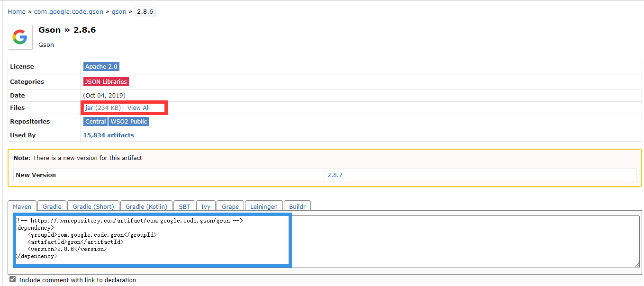Click the License row label
The width and height of the screenshot is (644, 286).
tap(22, 67)
